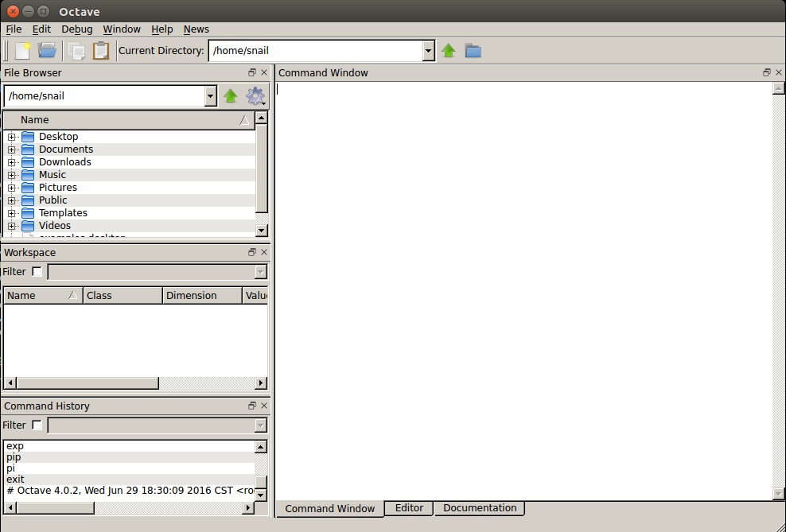Open the Edit menu
786x532 pixels.
pos(41,29)
